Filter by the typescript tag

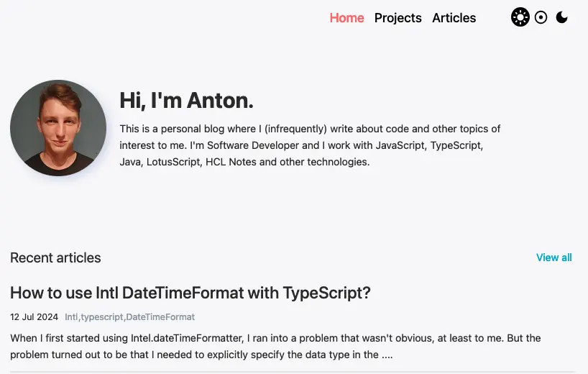[102, 317]
